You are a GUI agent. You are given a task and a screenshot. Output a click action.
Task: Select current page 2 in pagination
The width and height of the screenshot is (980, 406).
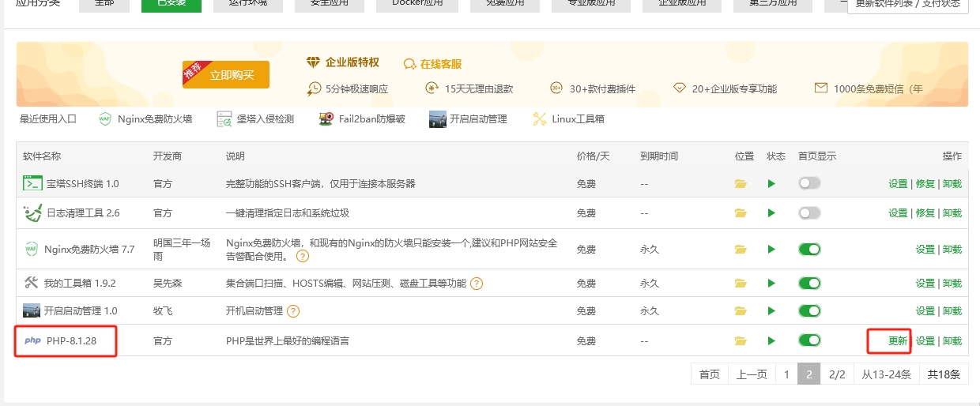click(809, 374)
